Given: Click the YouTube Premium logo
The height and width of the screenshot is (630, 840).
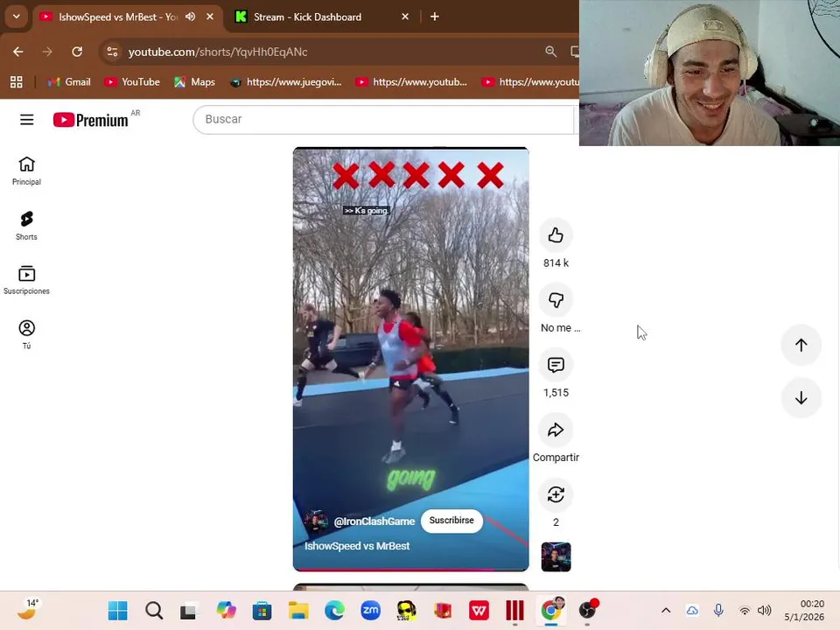Looking at the screenshot, I should [x=90, y=120].
